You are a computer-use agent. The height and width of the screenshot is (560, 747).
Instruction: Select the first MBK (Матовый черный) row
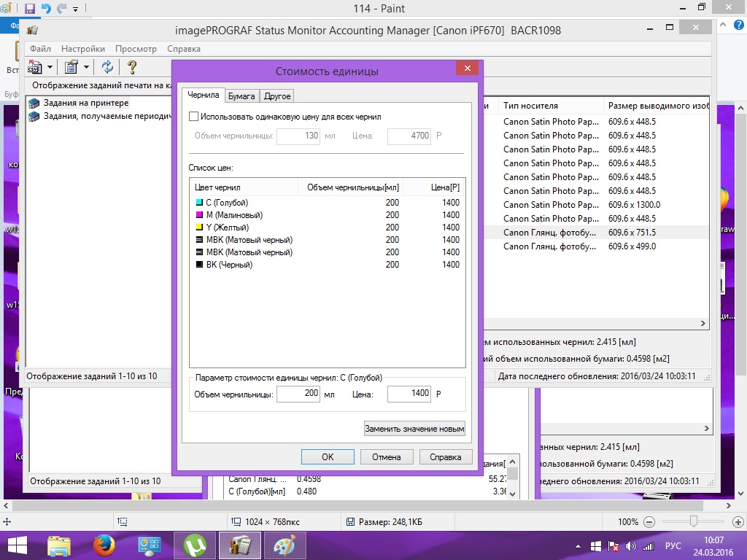[328, 240]
